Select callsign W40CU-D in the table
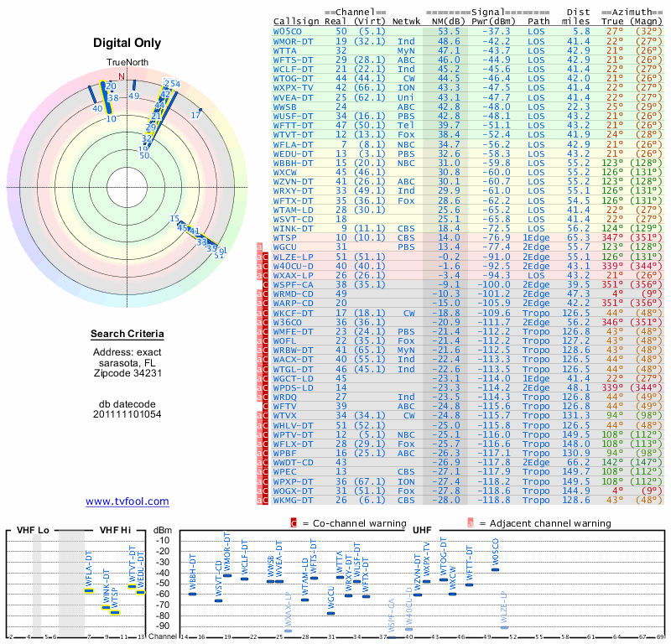This screenshot has height=644, width=671. pyautogui.click(x=293, y=266)
